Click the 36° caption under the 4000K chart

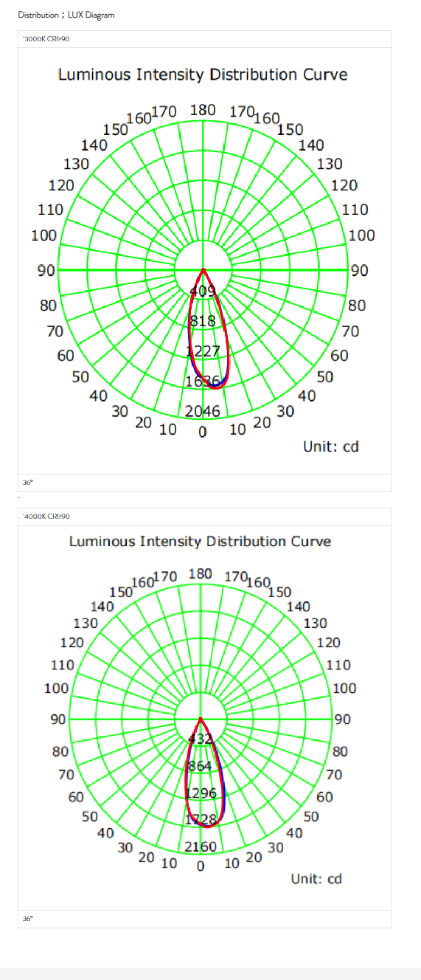pos(27,919)
